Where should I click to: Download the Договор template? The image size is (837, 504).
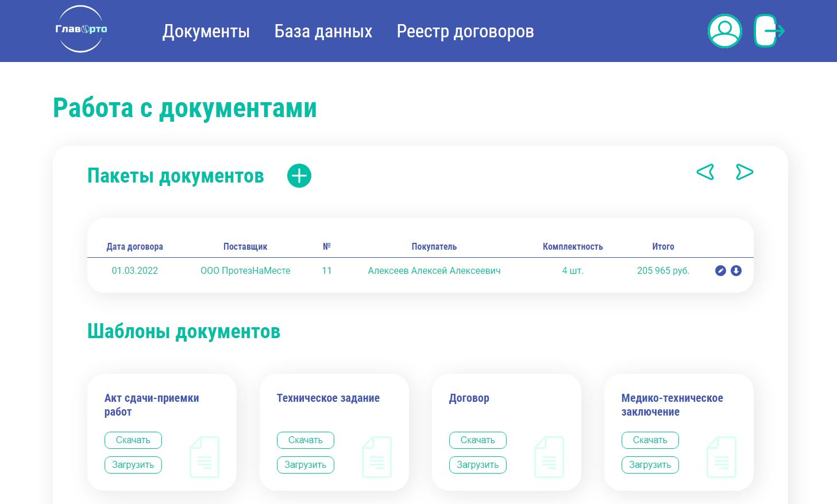click(x=478, y=440)
